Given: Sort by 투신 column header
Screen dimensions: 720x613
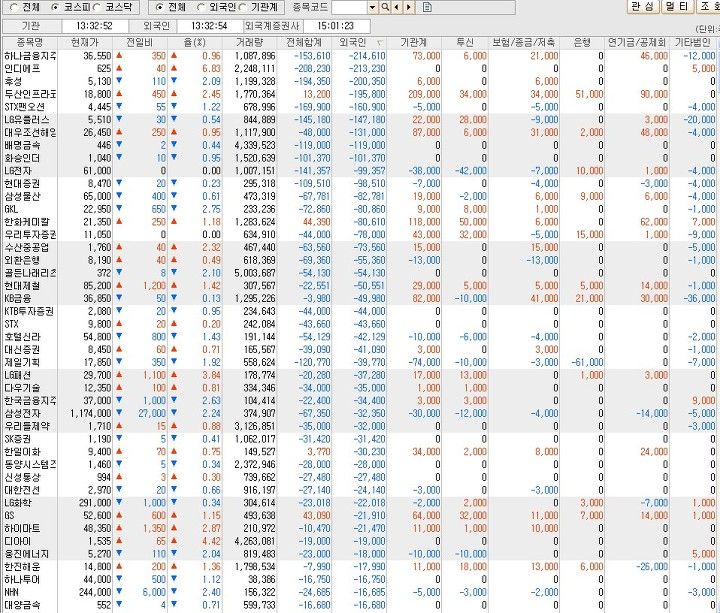Looking at the screenshot, I should (x=465, y=43).
